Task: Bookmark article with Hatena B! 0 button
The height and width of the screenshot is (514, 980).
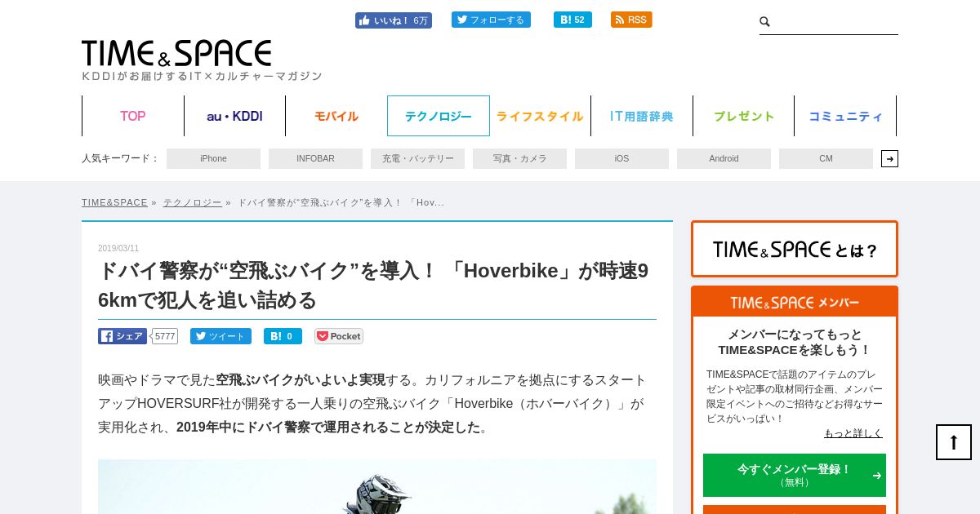Action: (x=283, y=336)
